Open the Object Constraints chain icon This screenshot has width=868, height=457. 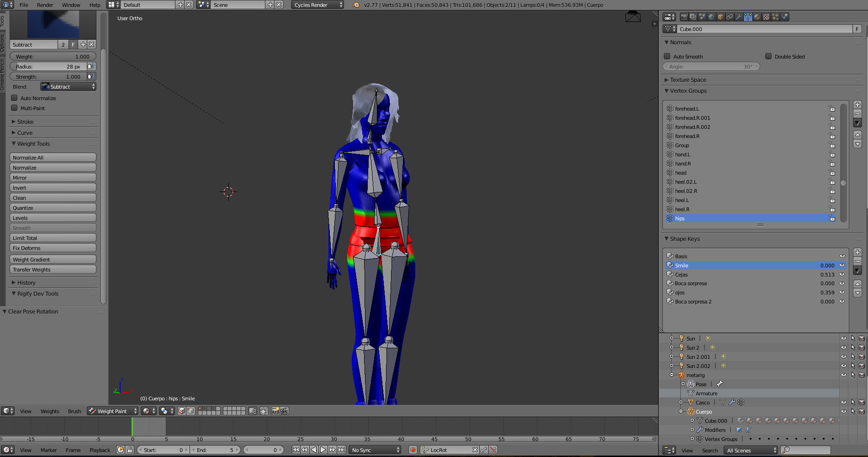[730, 17]
